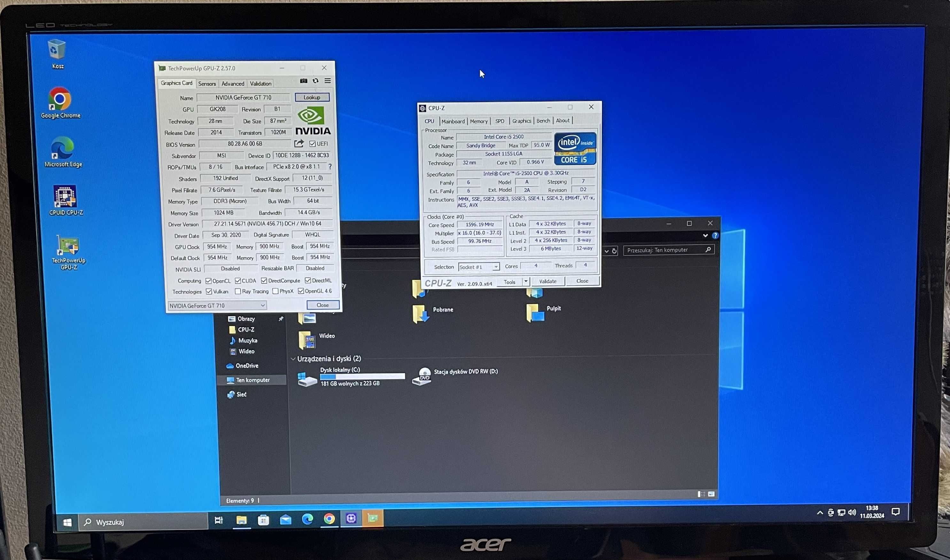Toggle PhysX checkbox

[x=275, y=291]
